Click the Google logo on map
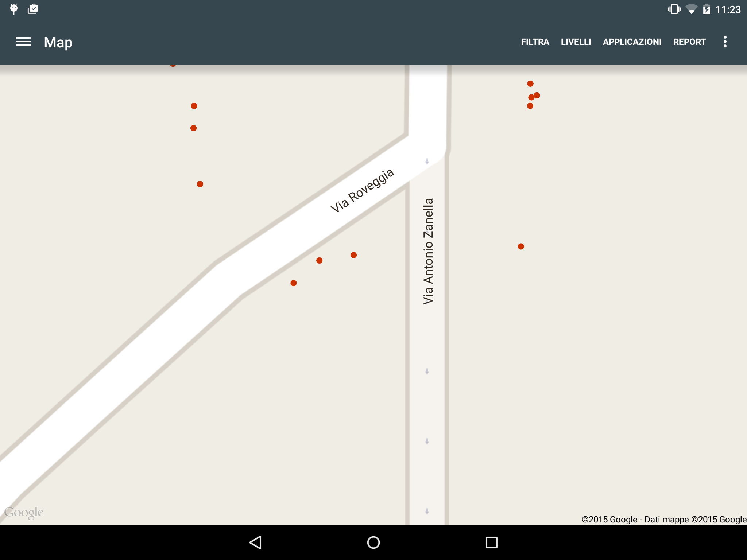Image resolution: width=747 pixels, height=560 pixels. click(24, 512)
